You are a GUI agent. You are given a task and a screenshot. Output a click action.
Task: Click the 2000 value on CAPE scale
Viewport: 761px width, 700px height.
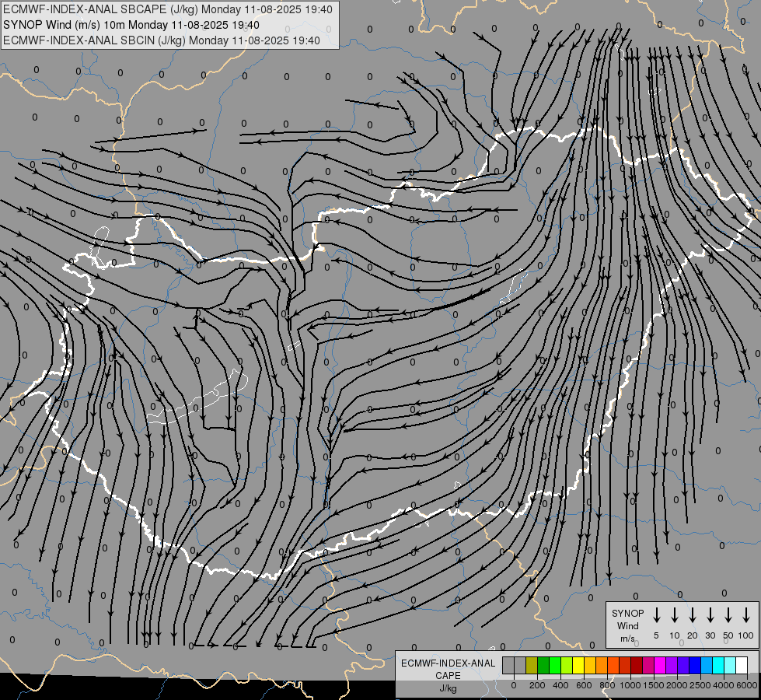pos(677,685)
